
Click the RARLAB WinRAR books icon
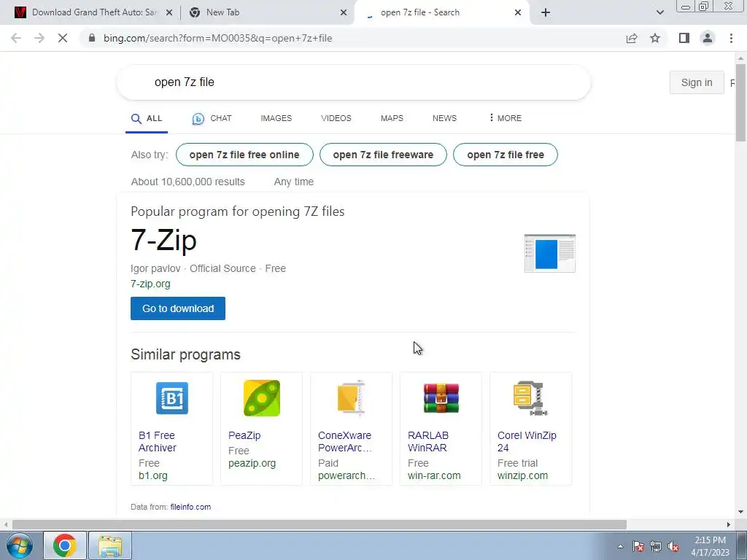tap(441, 398)
